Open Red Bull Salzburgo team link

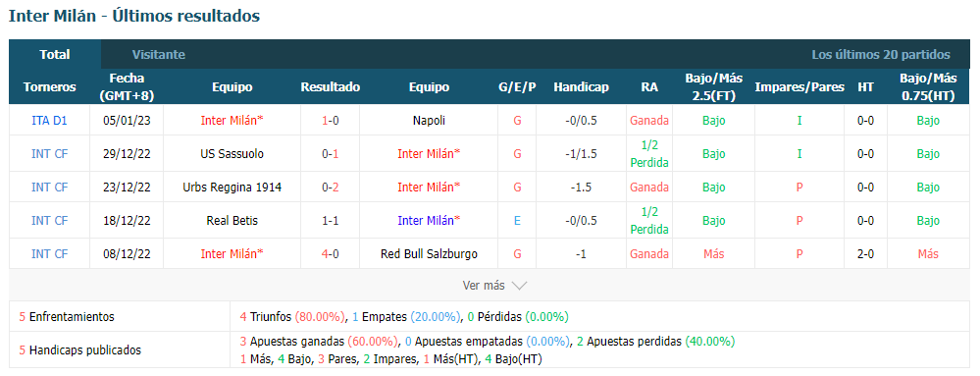pos(429,254)
